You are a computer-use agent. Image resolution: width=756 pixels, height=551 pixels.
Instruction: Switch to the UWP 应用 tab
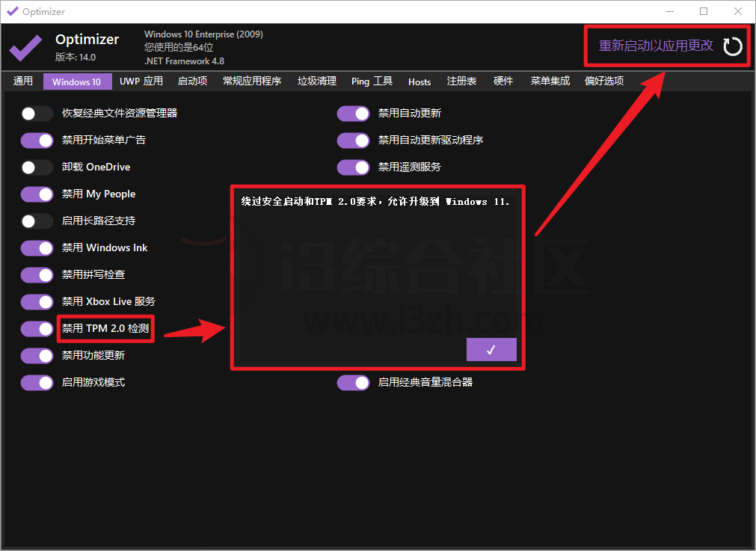141,81
